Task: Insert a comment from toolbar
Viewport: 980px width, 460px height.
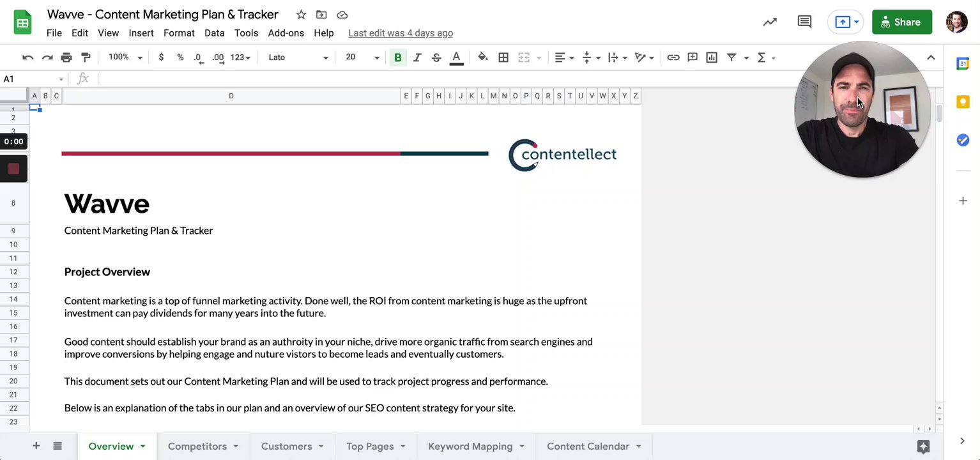Action: 693,57
